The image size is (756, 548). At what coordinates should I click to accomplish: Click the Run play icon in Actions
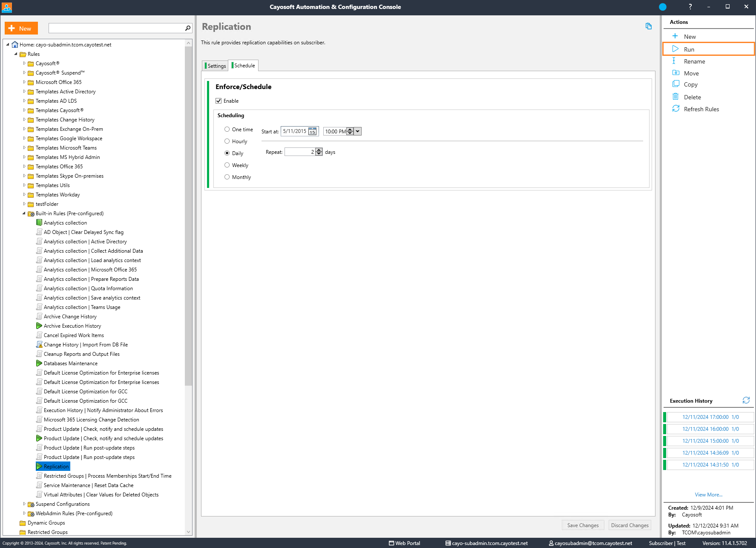pyautogui.click(x=676, y=49)
